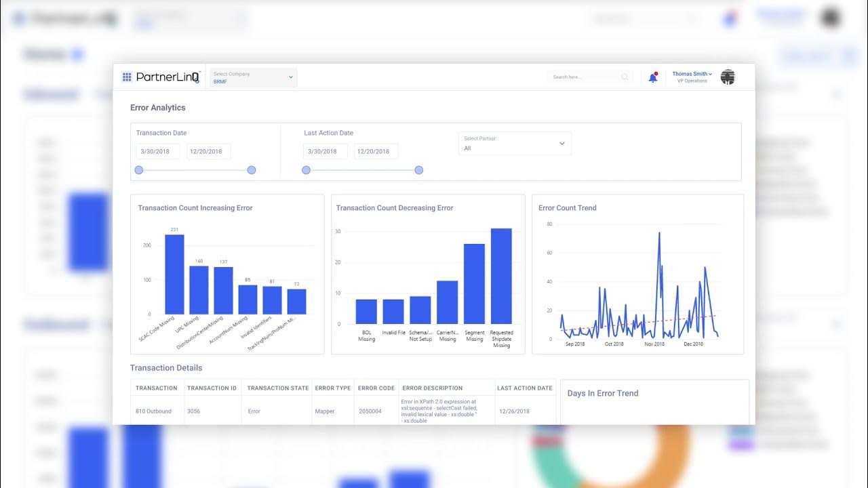This screenshot has width=868, height=488.
Task: Click the XPath error description text
Action: click(x=439, y=411)
